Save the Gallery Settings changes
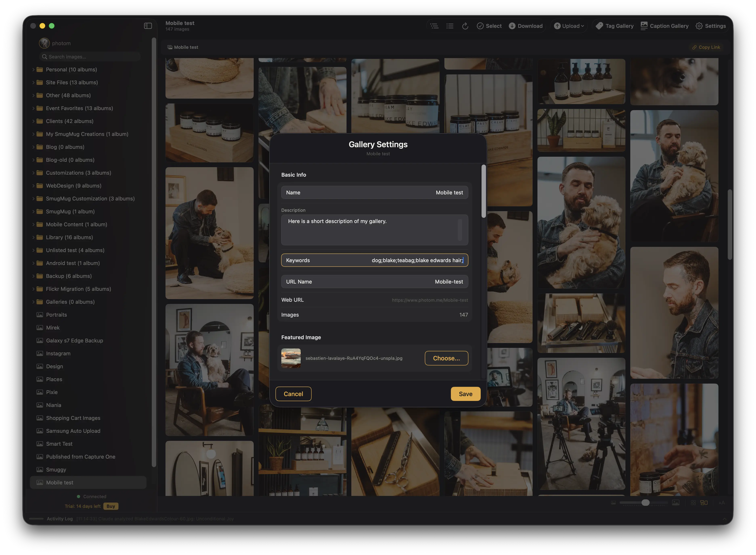The height and width of the screenshot is (555, 756). (x=465, y=394)
